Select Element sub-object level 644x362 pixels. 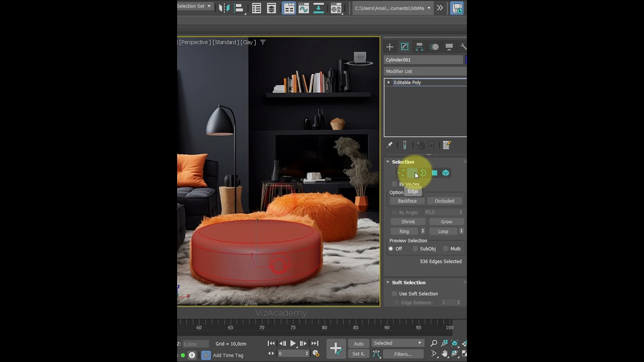(x=445, y=173)
